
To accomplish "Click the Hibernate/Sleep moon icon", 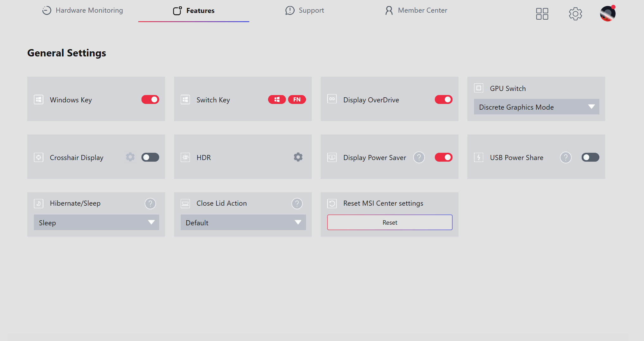I will (39, 203).
